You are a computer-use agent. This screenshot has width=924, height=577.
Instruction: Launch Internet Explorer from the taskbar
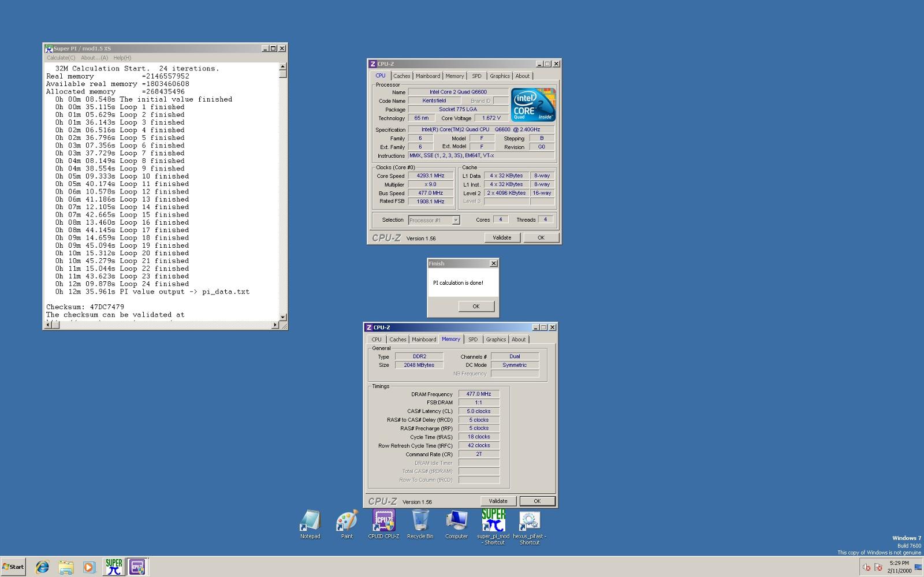pos(42,567)
